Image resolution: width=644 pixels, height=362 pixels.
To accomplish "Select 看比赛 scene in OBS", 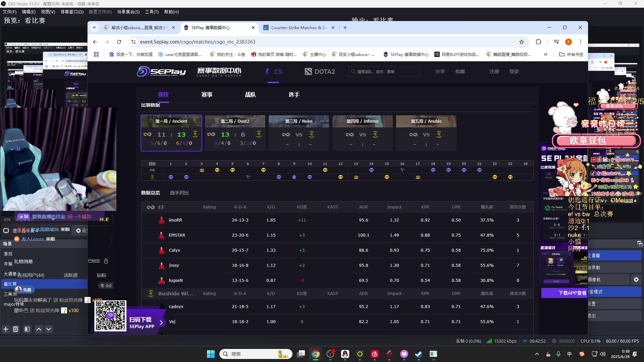I will point(44,284).
